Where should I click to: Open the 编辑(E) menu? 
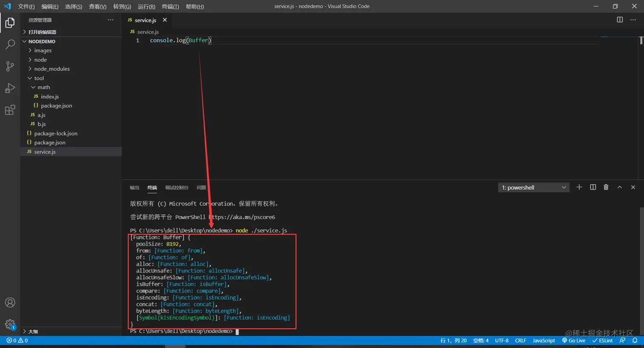click(50, 6)
